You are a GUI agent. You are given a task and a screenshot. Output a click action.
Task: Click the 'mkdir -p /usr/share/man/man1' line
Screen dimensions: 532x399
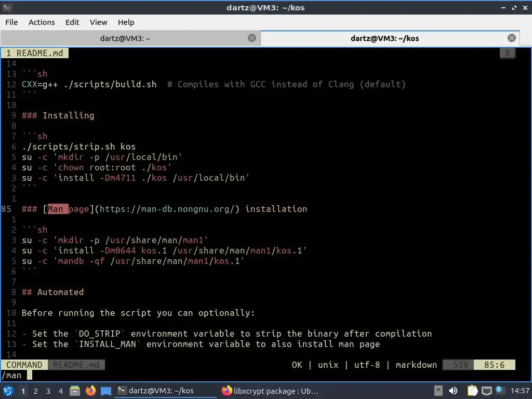pos(115,240)
